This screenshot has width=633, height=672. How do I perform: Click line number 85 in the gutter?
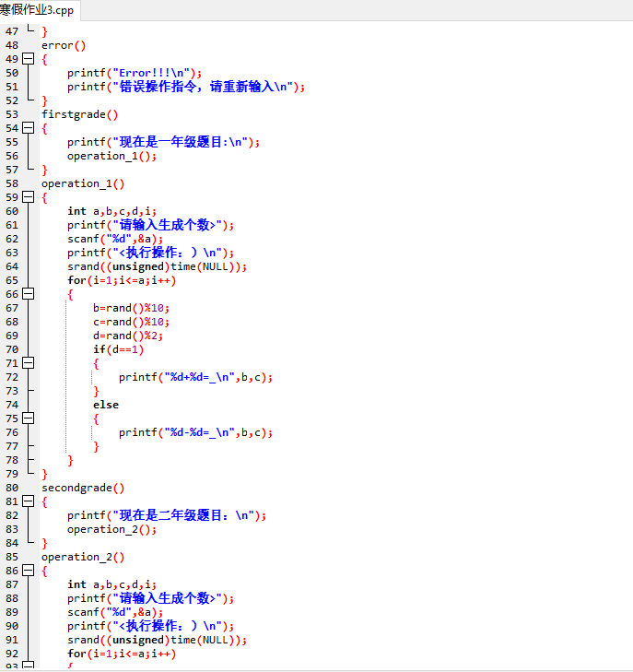pyautogui.click(x=12, y=557)
